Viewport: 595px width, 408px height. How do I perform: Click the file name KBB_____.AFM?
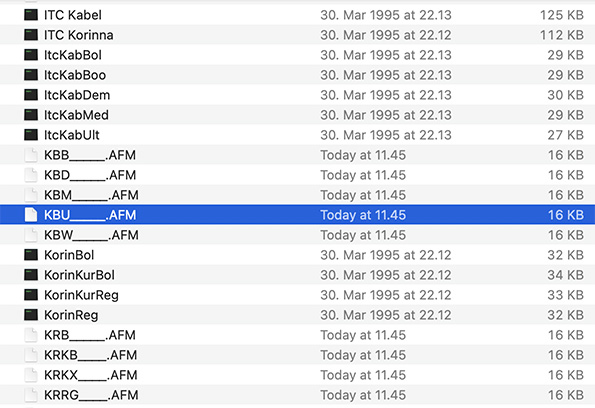pyautogui.click(x=90, y=155)
